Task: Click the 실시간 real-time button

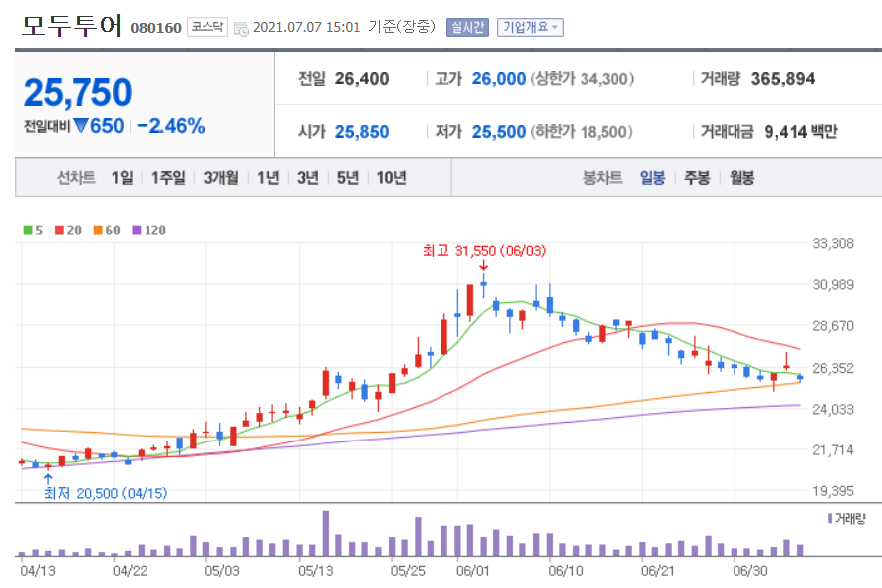Action: pyautogui.click(x=467, y=27)
